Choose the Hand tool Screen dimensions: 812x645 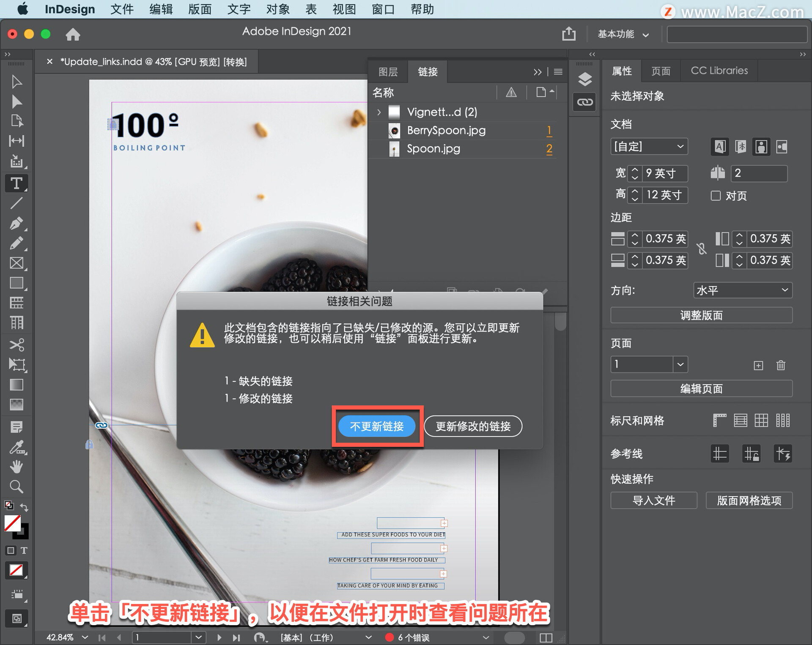[x=16, y=467]
